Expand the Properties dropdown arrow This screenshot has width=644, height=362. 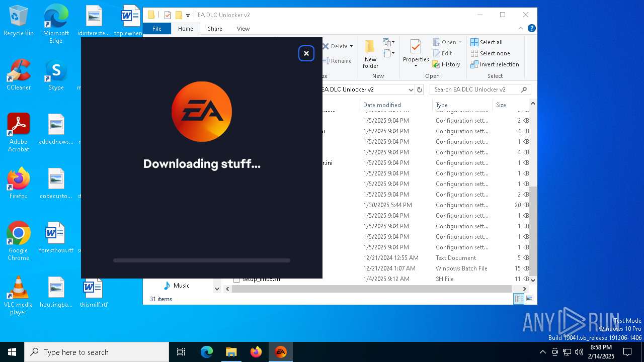[x=416, y=66]
